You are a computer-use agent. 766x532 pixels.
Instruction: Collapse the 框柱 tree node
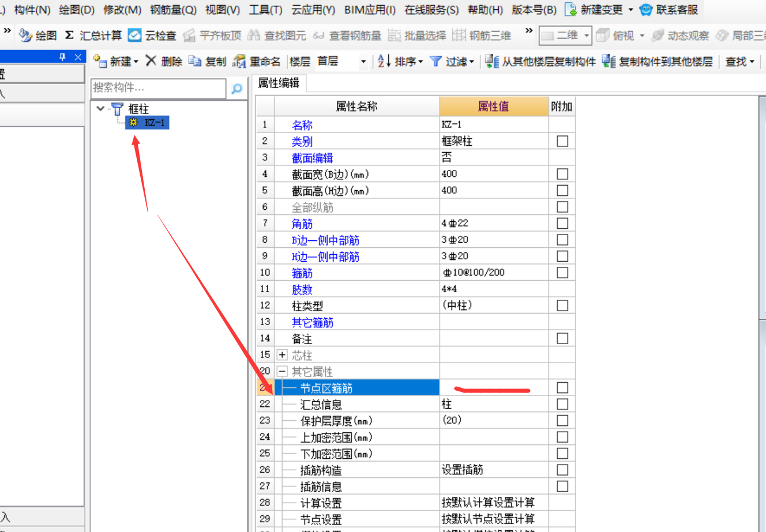tap(100, 108)
